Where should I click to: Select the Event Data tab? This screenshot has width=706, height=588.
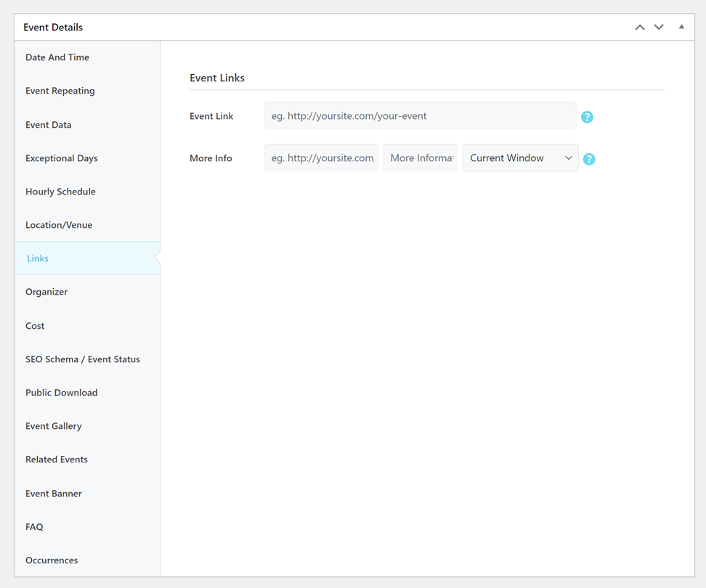[49, 125]
